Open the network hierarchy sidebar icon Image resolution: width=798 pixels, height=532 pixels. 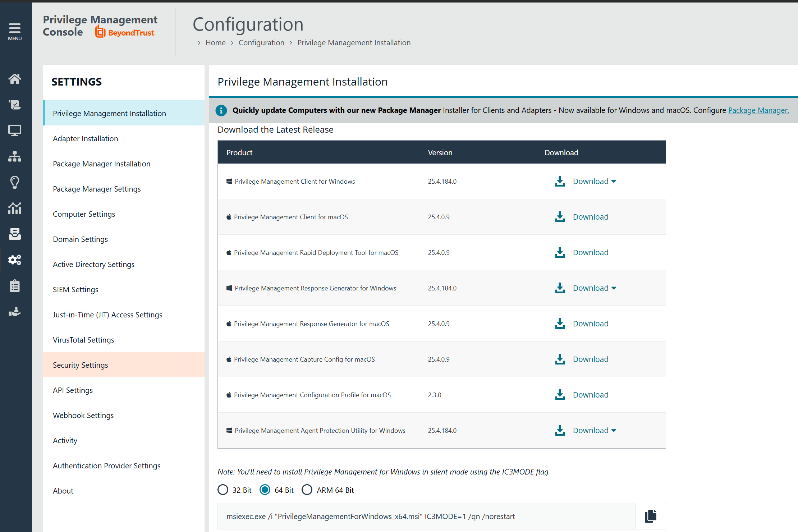[x=15, y=156]
